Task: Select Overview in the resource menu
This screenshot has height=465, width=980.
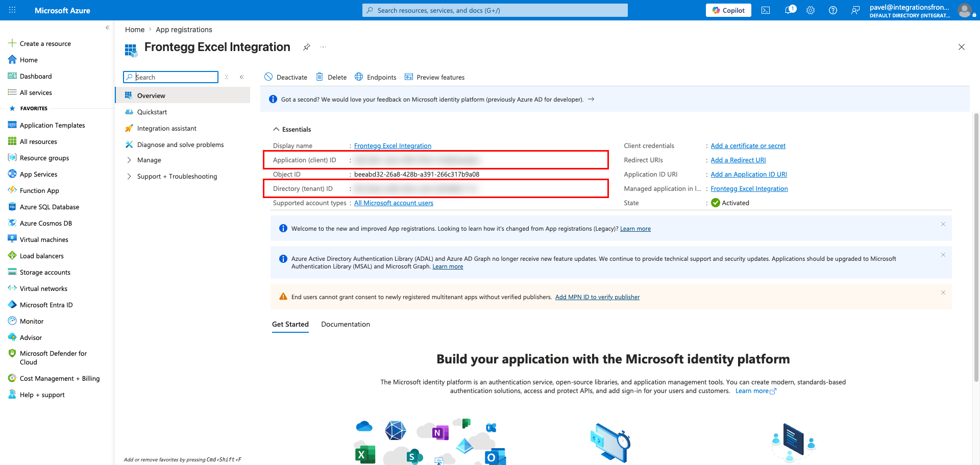Action: point(183,95)
